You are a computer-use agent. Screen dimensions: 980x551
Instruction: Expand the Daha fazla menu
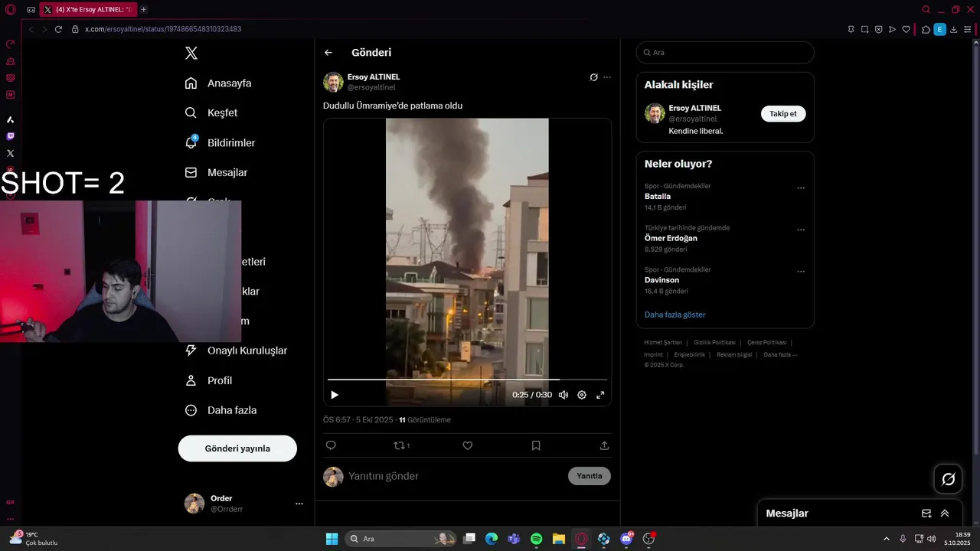(x=220, y=410)
